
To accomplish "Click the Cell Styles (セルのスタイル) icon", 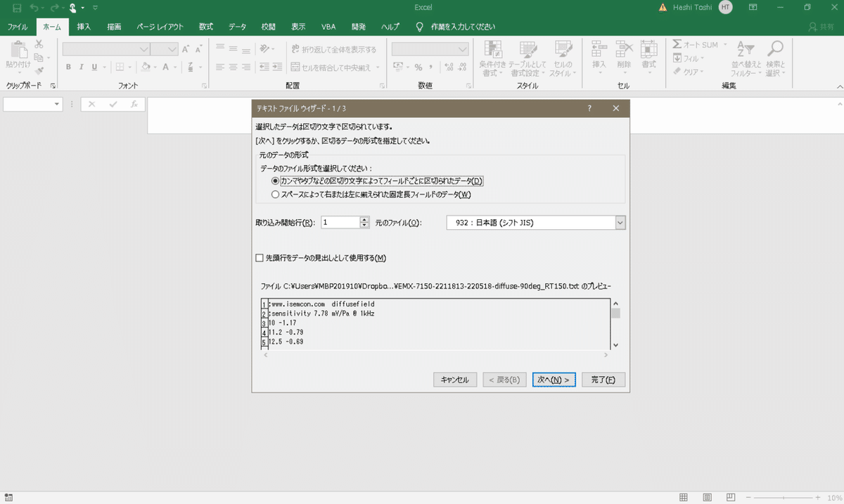I will (x=563, y=49).
